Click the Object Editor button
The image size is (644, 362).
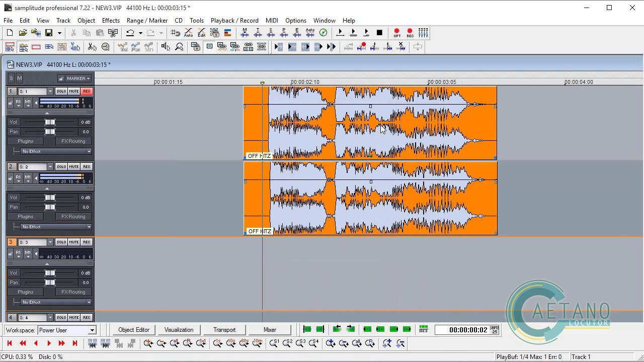134,330
